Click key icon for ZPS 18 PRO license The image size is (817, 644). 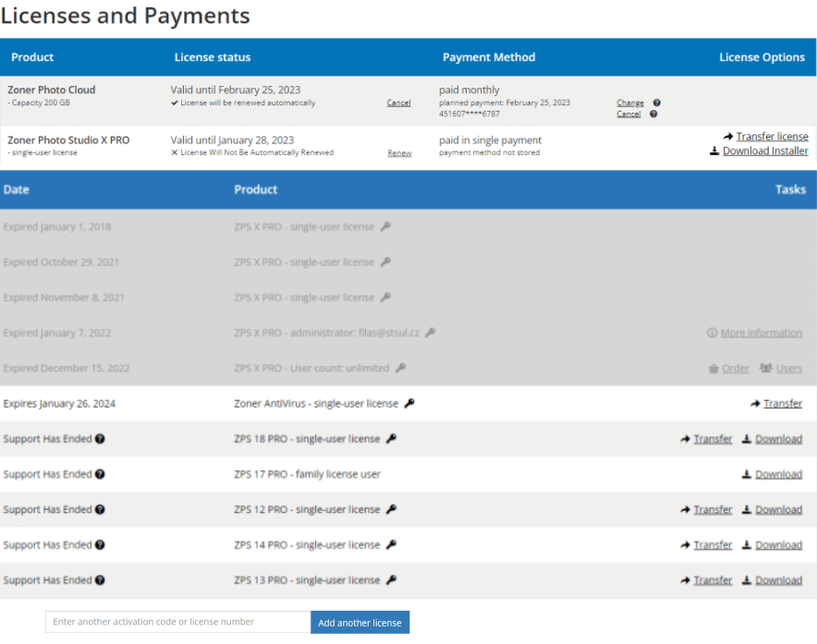tap(391, 439)
